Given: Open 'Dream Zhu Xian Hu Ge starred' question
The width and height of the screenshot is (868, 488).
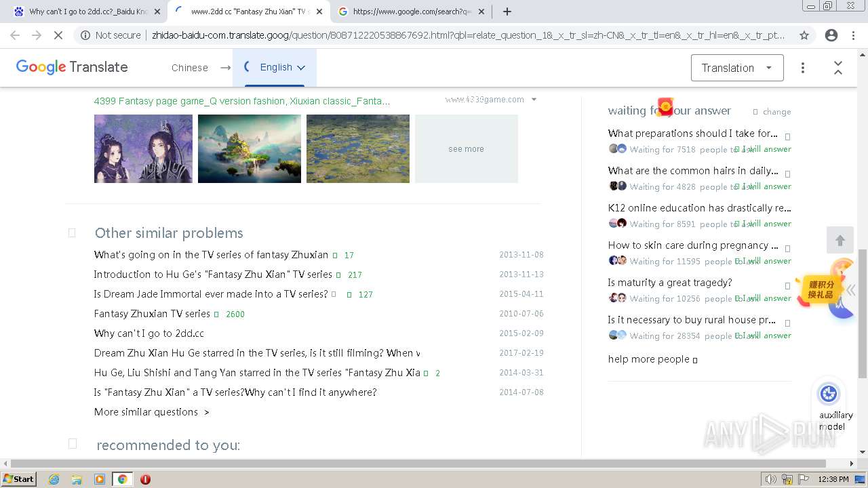Looking at the screenshot, I should (x=257, y=353).
